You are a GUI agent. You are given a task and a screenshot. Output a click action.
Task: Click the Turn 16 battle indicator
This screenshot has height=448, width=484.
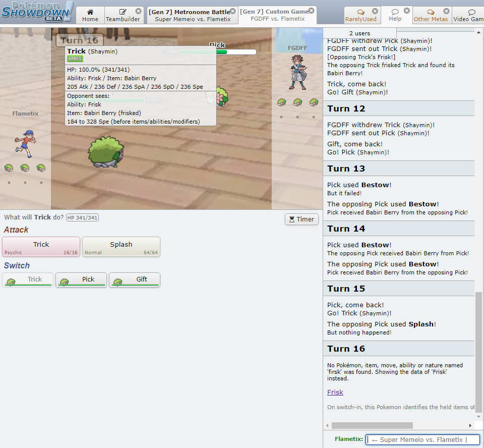coord(79,40)
